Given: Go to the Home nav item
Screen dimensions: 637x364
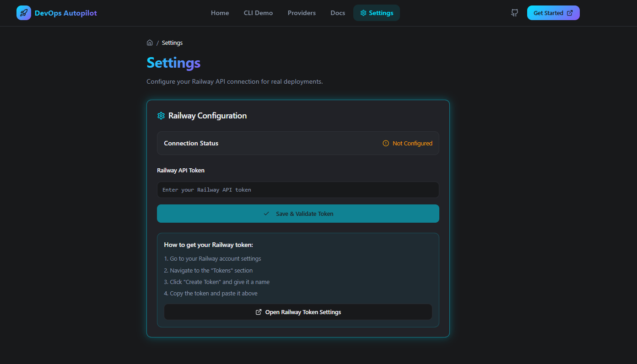Looking at the screenshot, I should tap(220, 13).
